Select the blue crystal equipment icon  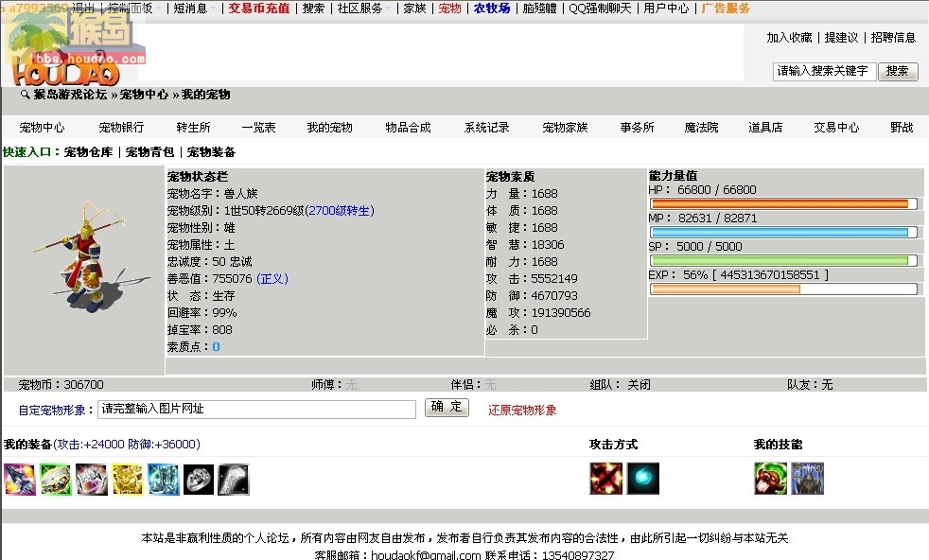(163, 480)
